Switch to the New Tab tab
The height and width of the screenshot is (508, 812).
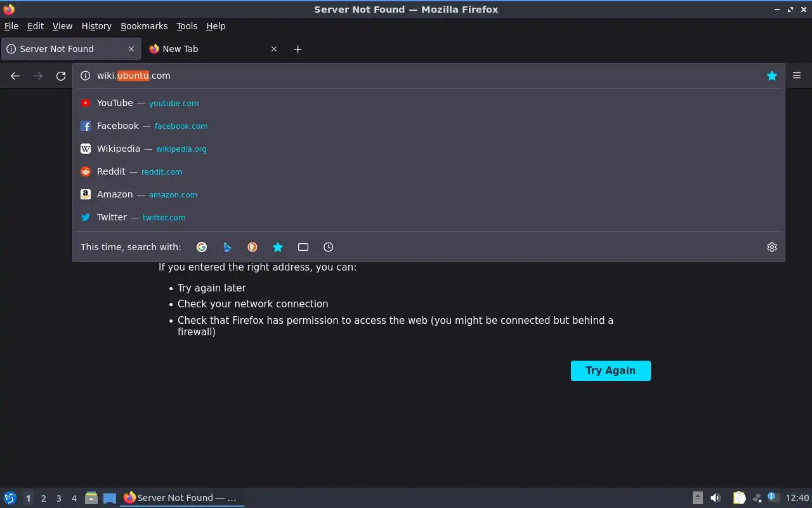point(213,49)
